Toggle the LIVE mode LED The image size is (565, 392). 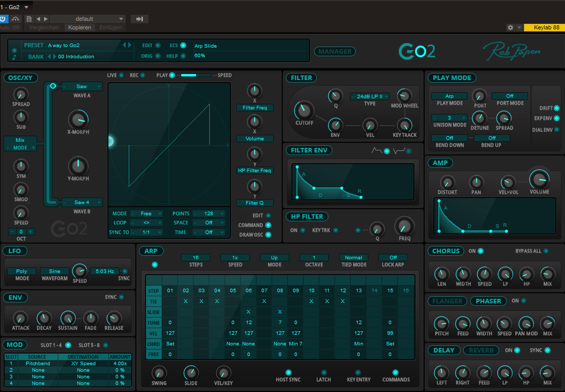pos(121,75)
